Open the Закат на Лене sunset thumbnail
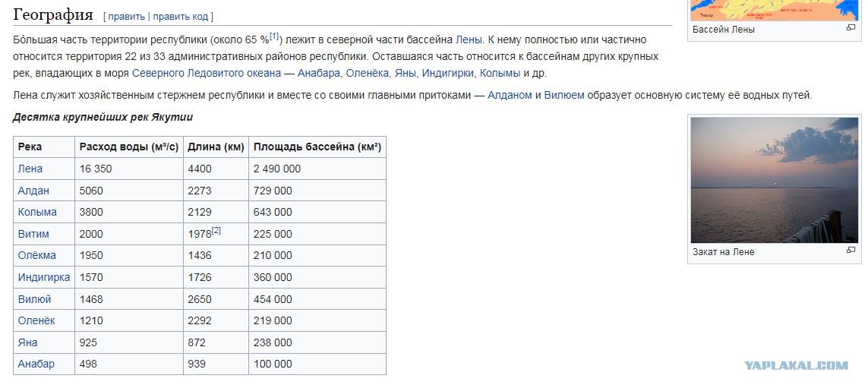This screenshot has height=388, width=868. point(775,180)
